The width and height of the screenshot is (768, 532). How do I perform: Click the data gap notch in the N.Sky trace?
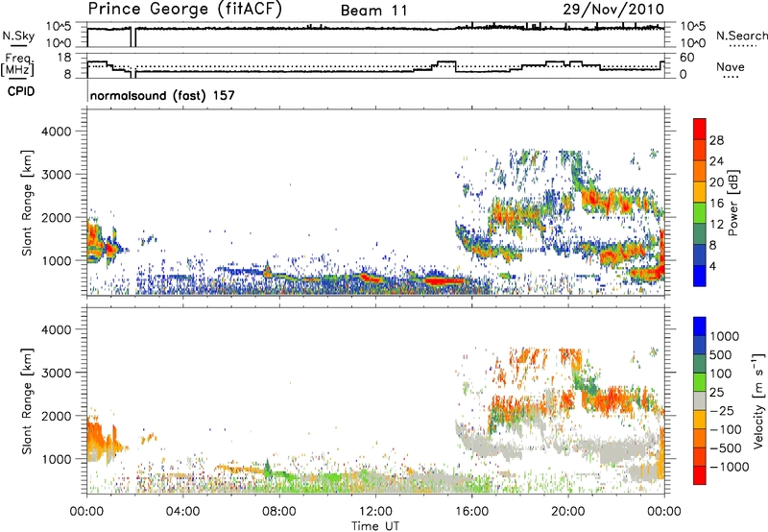pos(132,36)
